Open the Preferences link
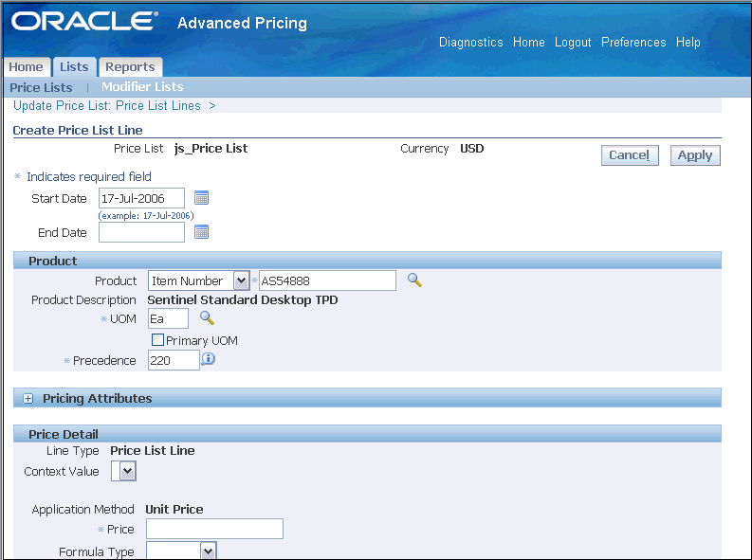Screen dimensions: 752x560 point(633,42)
